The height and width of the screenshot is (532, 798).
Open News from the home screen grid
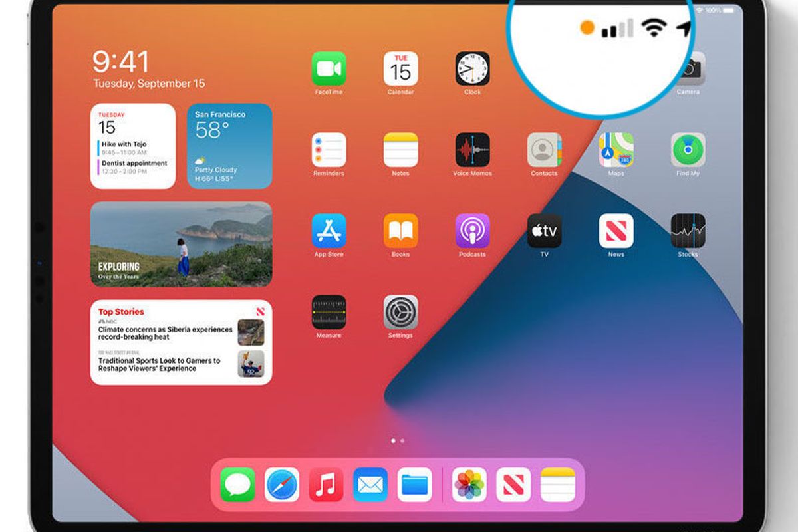pos(616,231)
